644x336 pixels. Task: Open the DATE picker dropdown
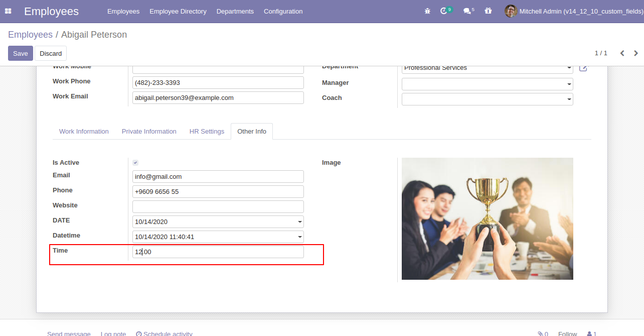[300, 221]
